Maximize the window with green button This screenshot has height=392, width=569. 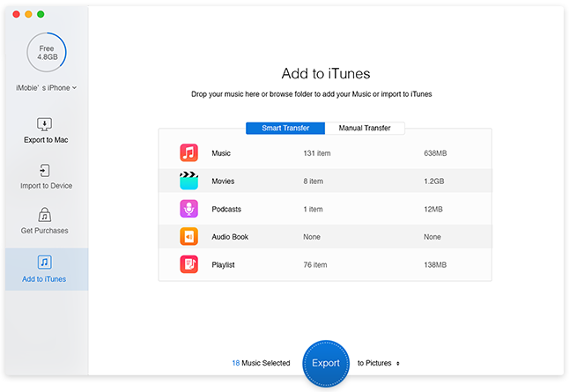click(x=41, y=14)
